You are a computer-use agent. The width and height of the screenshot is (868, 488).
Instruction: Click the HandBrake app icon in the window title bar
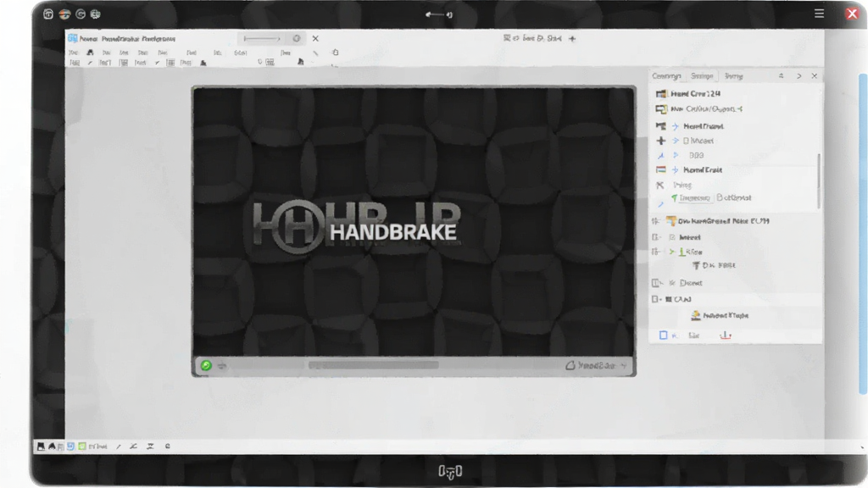pos(73,38)
